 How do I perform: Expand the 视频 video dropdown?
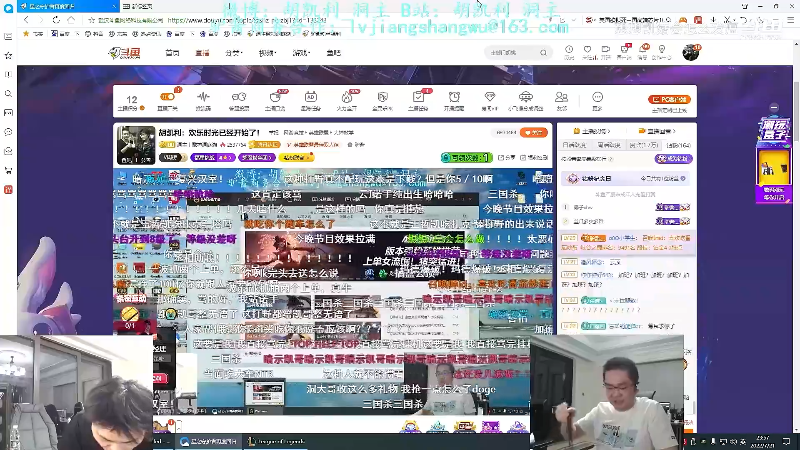[x=267, y=53]
